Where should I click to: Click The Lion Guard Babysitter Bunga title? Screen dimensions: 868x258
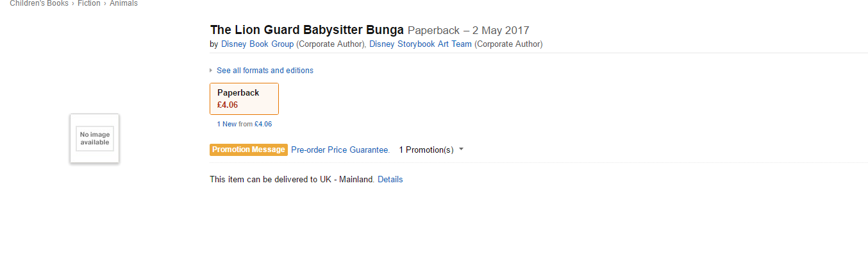[307, 30]
